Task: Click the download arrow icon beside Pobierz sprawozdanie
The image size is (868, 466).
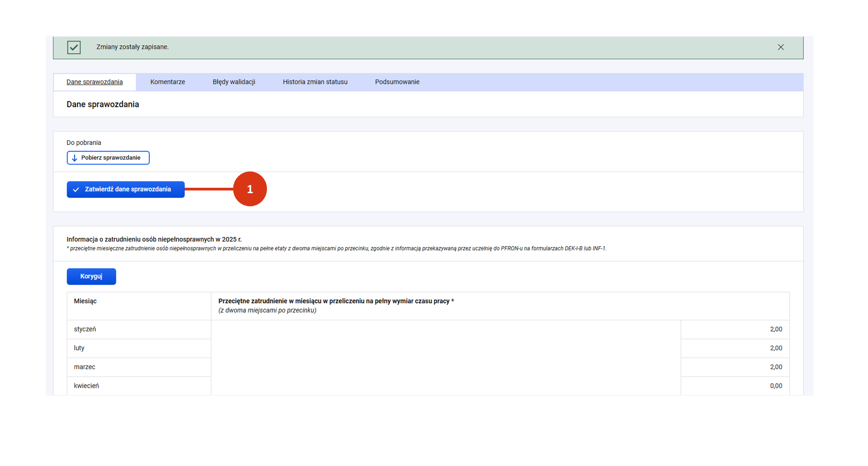Action: click(x=75, y=158)
